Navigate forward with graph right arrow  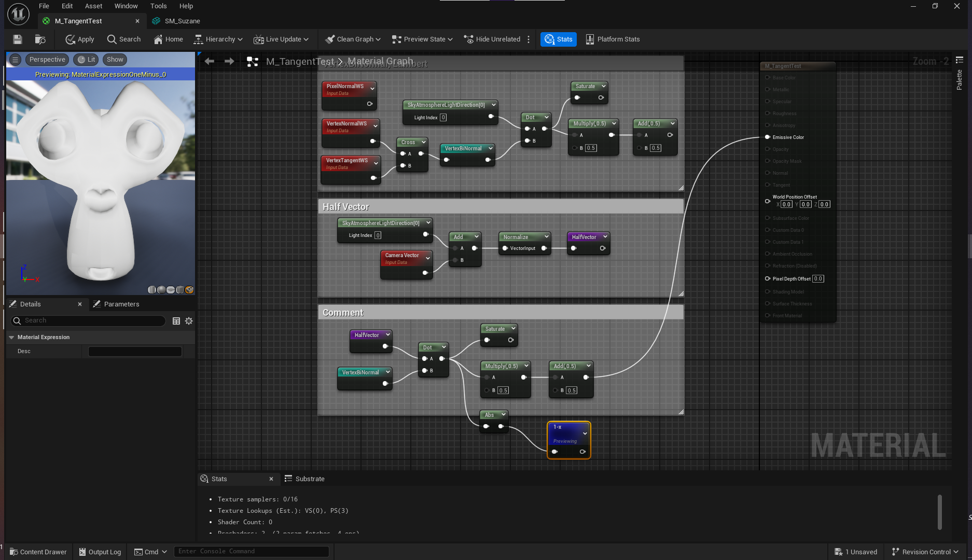click(229, 61)
